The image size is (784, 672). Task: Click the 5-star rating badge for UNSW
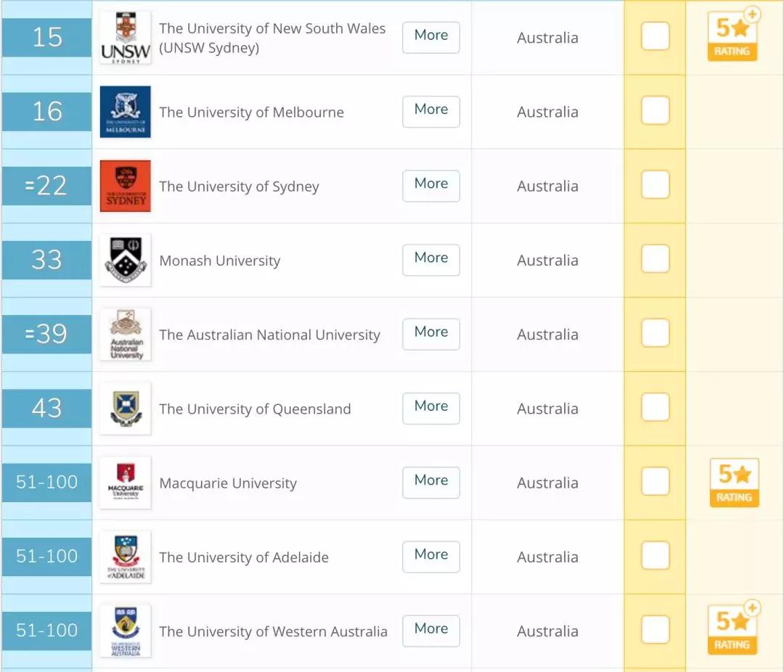click(x=733, y=36)
